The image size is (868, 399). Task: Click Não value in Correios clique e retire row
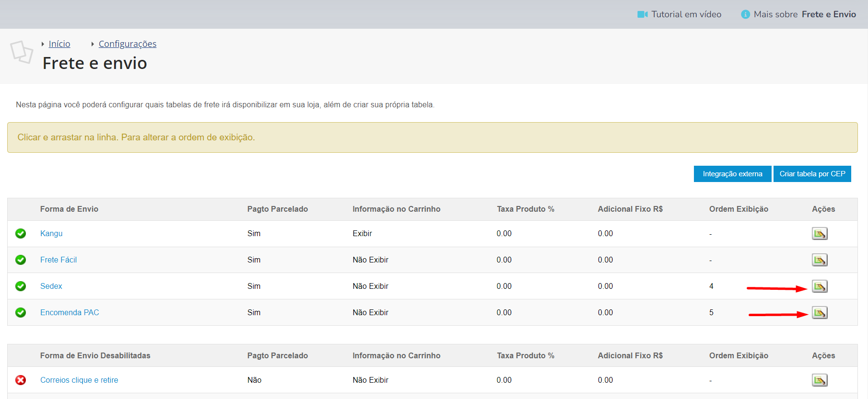pyautogui.click(x=254, y=380)
